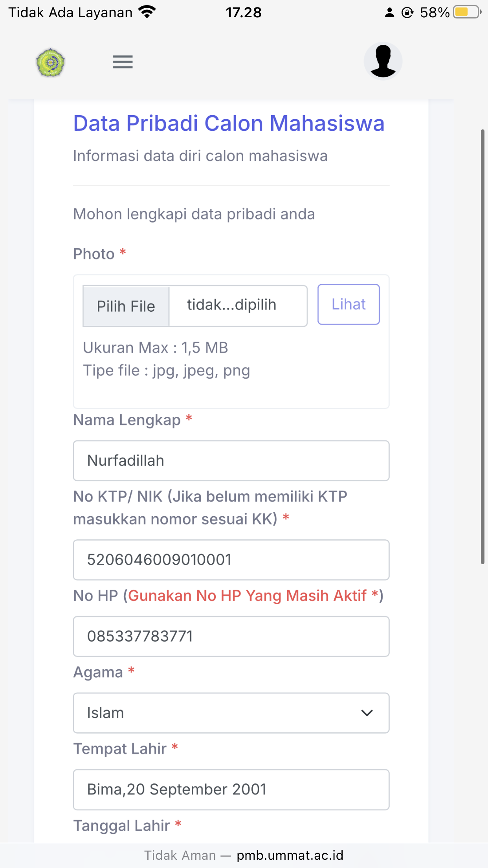Tap the 17.28 clock in status bar
This screenshot has height=868, width=488.
(244, 13)
